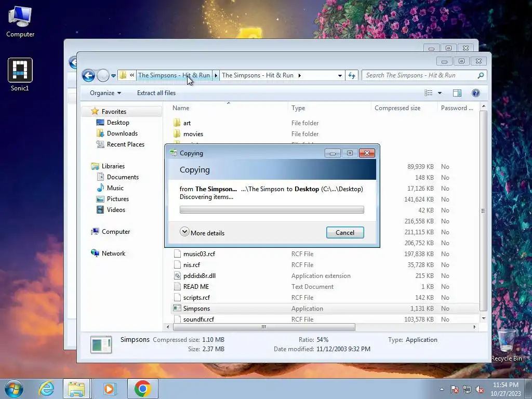This screenshot has width=532, height=399.
Task: Open Downloads in Favorites
Action: coord(122,134)
